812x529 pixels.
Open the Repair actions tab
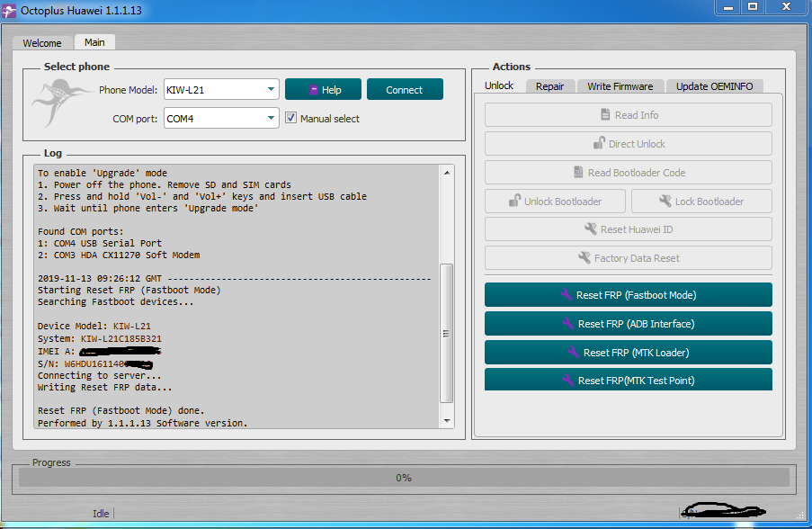click(x=549, y=86)
